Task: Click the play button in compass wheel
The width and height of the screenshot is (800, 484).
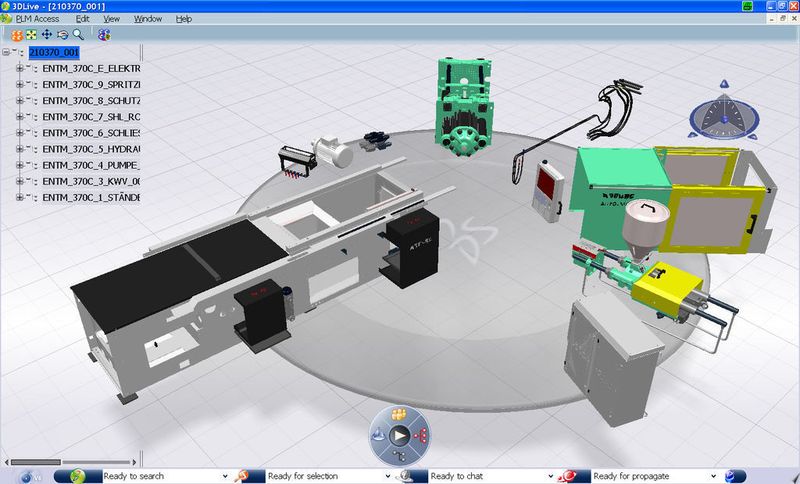Action: (x=399, y=436)
